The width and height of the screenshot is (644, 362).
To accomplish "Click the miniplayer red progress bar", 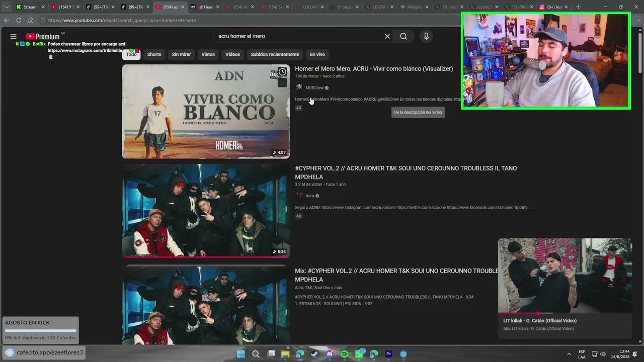I will click(519, 313).
